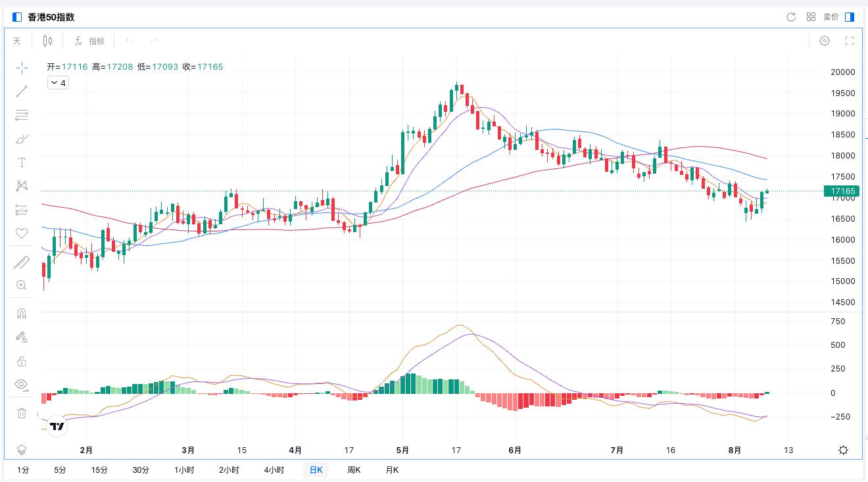This screenshot has width=868, height=482.
Task: Click the trash icon to remove drawings
Action: [x=22, y=413]
